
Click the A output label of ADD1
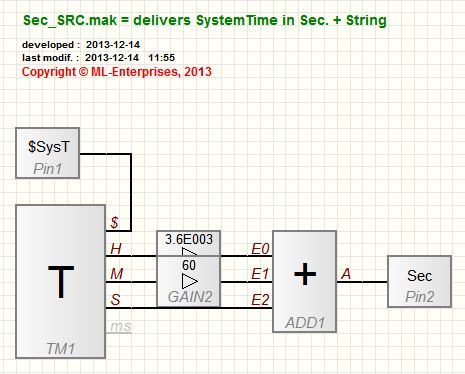click(346, 274)
